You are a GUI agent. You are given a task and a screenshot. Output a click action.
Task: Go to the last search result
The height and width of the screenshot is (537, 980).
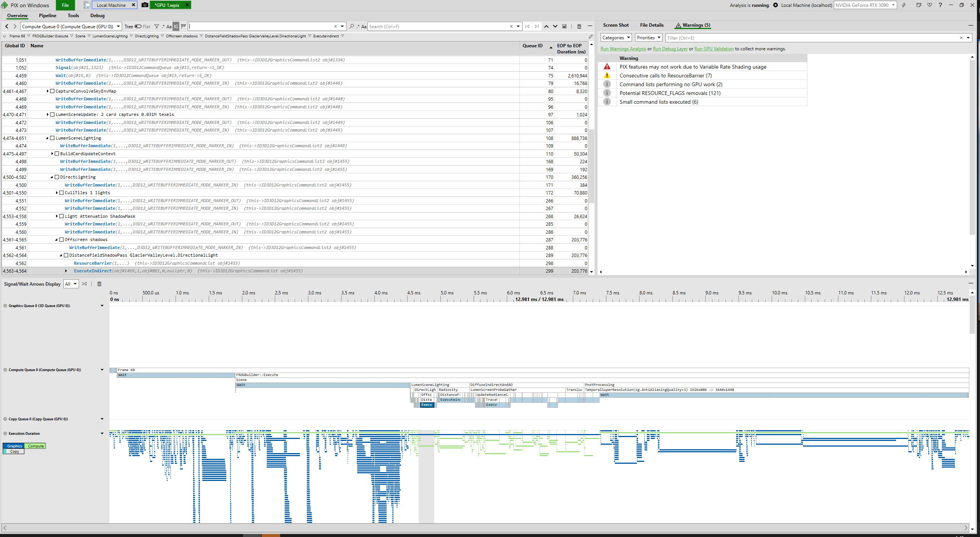point(537,26)
